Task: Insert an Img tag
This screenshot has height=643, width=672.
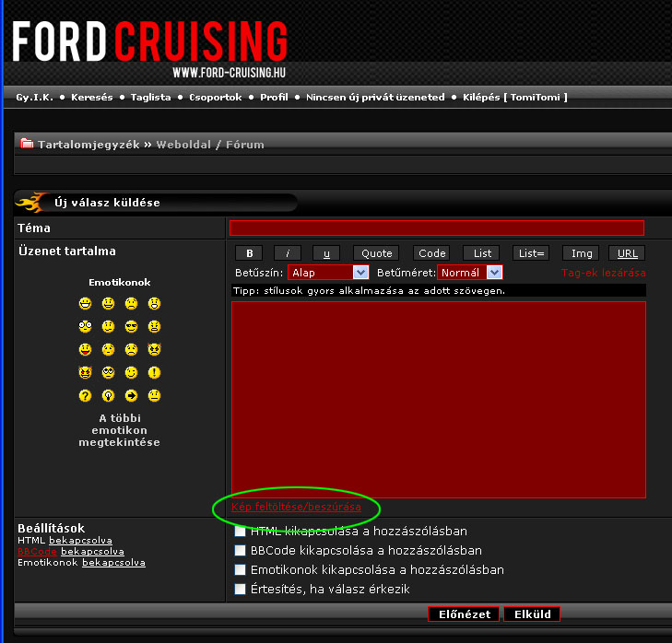Action: tap(581, 253)
